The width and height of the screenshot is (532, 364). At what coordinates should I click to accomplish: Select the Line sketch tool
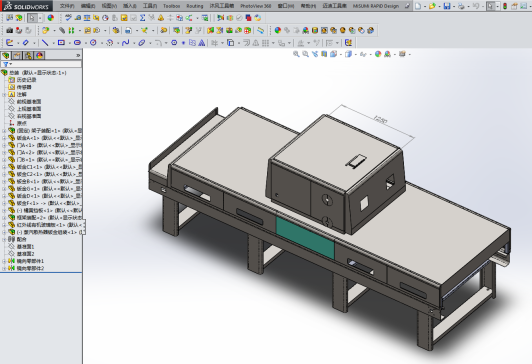45,43
